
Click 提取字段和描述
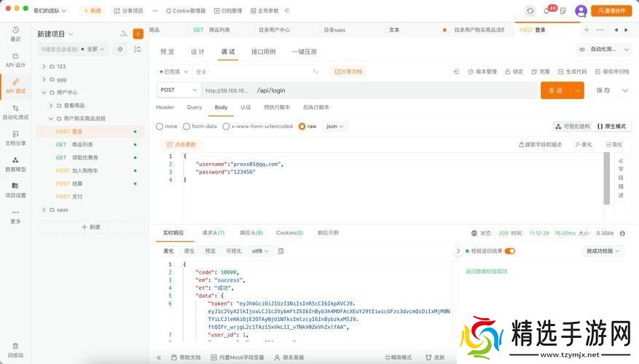pyautogui.click(x=541, y=145)
